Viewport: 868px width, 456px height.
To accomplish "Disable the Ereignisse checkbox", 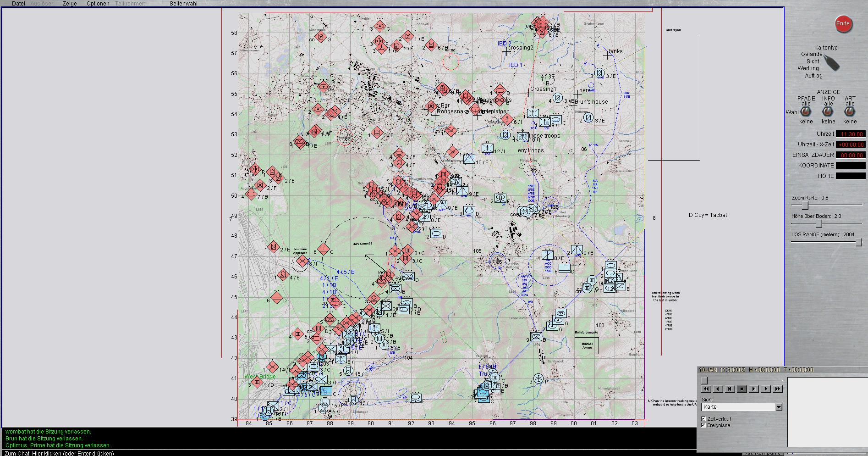I will point(703,425).
